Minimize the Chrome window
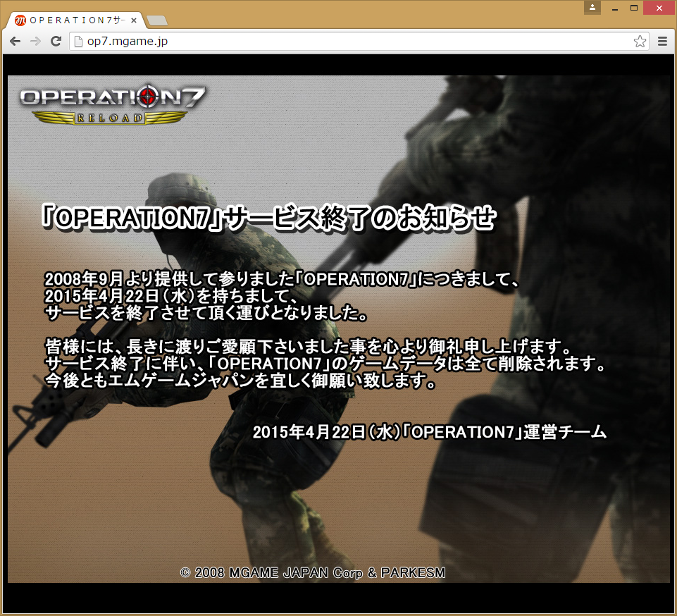 [x=615, y=8]
